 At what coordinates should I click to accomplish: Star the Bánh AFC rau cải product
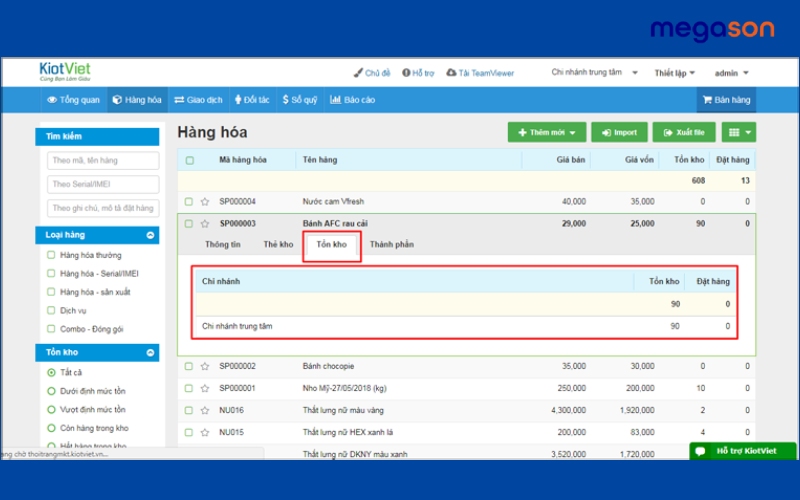click(x=205, y=224)
